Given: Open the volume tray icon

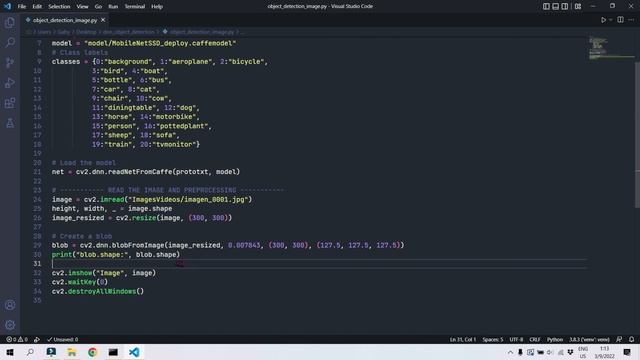Looking at the screenshot, I should [550, 352].
